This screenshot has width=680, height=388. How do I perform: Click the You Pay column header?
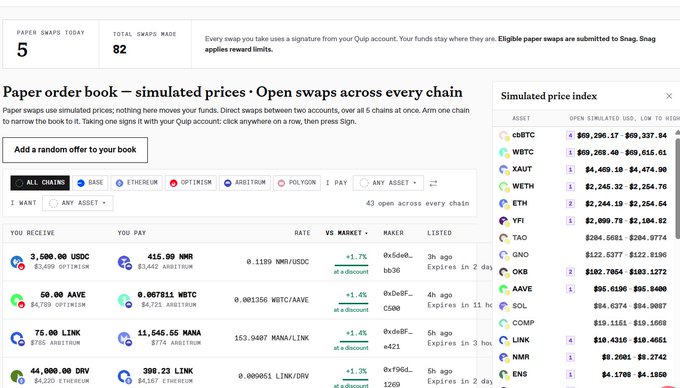tap(132, 233)
